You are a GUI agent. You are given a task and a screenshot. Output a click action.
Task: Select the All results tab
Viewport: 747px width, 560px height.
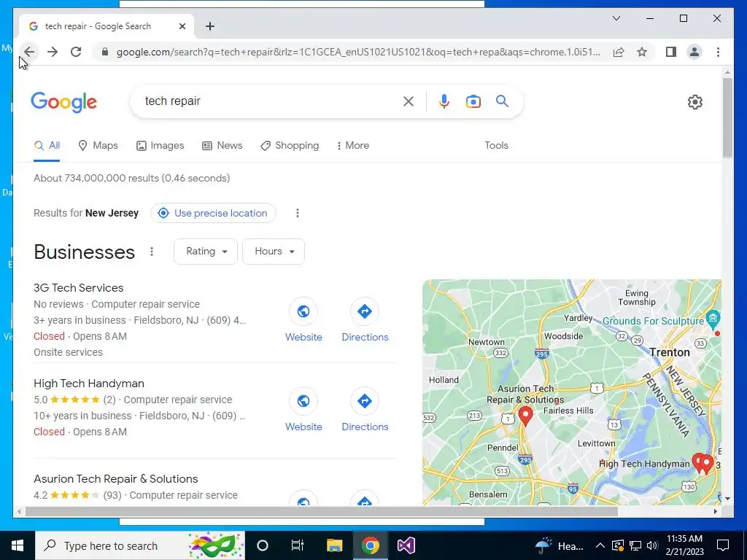pos(47,145)
